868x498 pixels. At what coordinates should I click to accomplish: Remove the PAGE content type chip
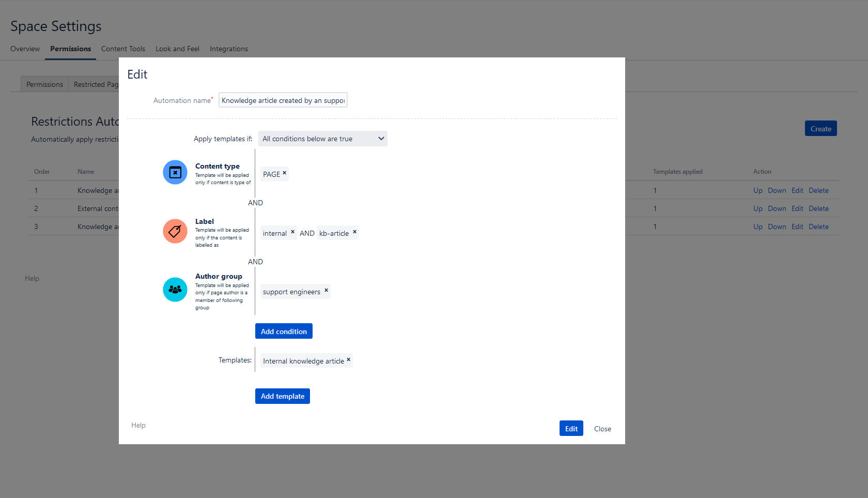point(284,173)
